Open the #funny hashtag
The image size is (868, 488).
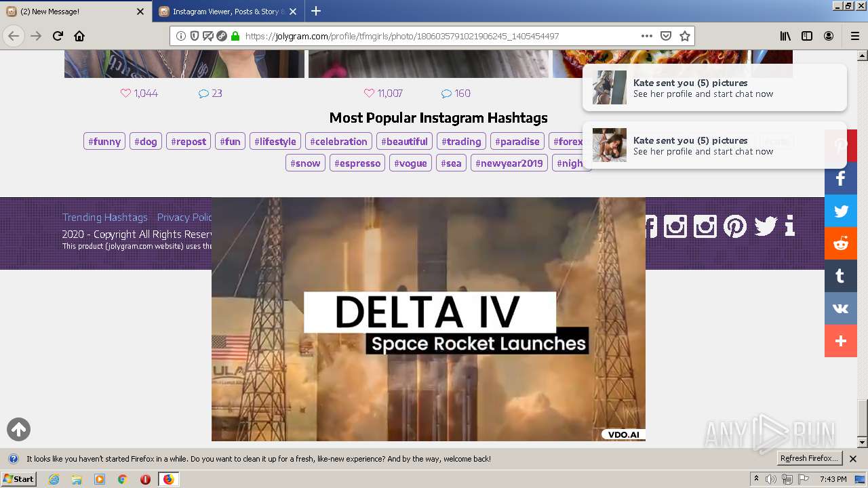point(104,142)
